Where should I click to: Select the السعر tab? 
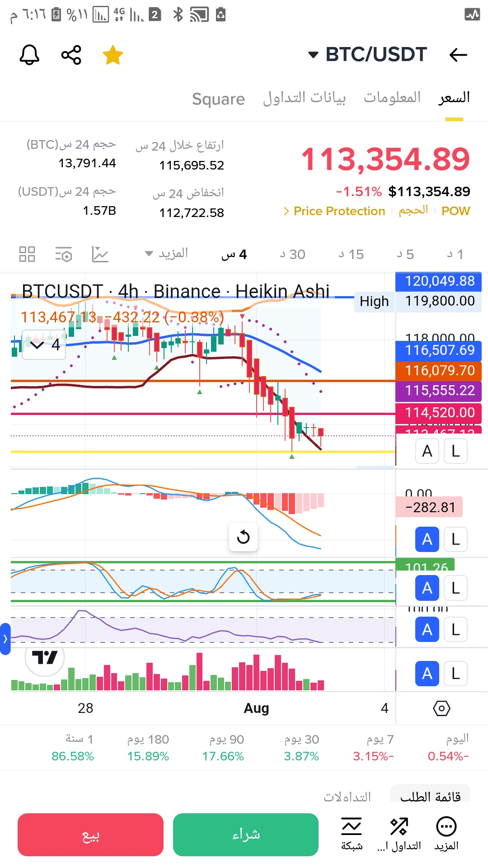click(x=454, y=98)
